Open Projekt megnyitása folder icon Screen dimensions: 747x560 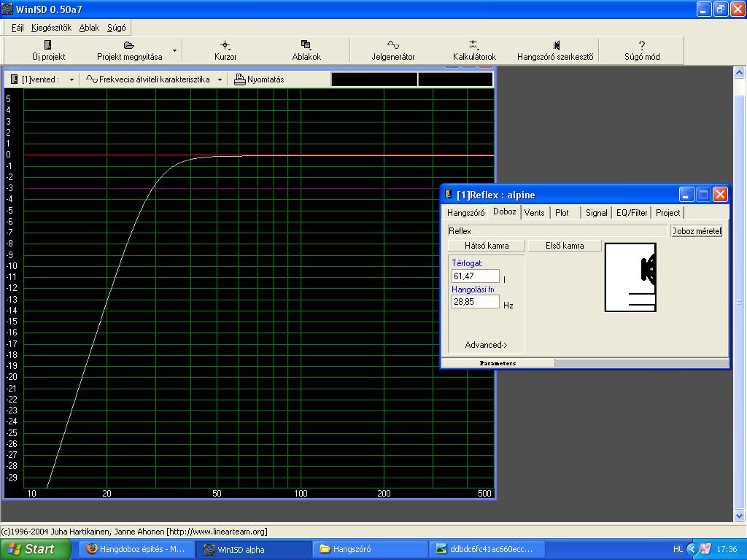pos(129,45)
